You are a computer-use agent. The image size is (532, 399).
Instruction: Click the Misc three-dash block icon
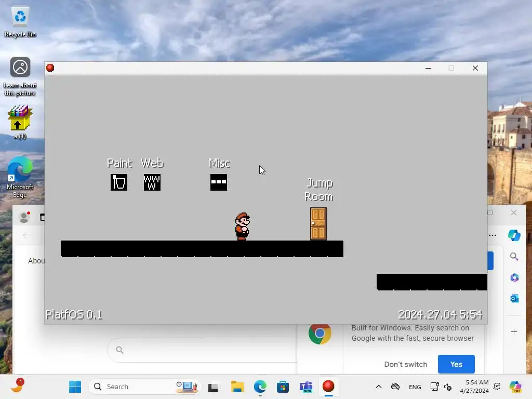(219, 182)
